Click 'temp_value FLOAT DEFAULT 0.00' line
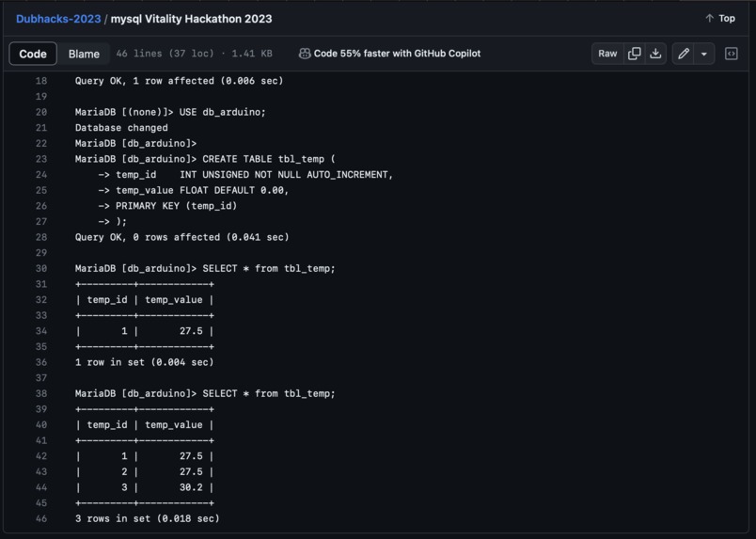Viewport: 756px width, 539px height. pyautogui.click(x=194, y=190)
